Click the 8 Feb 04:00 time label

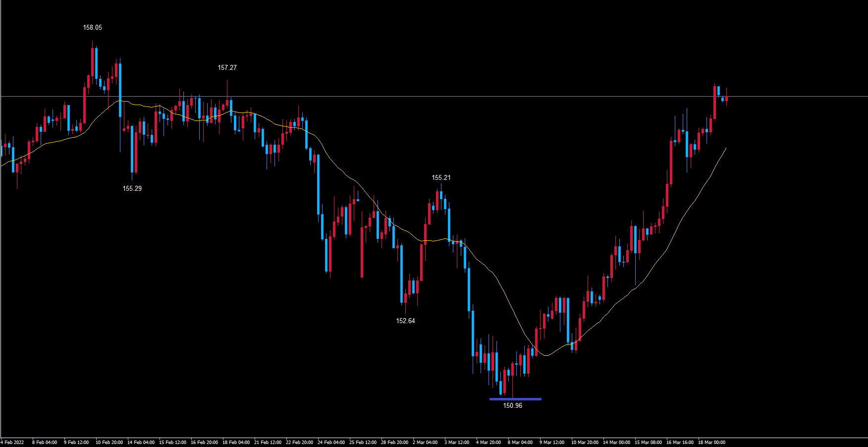(45, 443)
